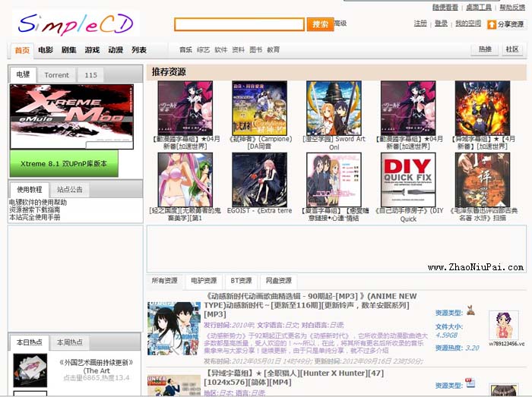Image resolution: width=532 pixels, height=397 pixels.
Task: Open the 注册 register link
Action: [420, 23]
